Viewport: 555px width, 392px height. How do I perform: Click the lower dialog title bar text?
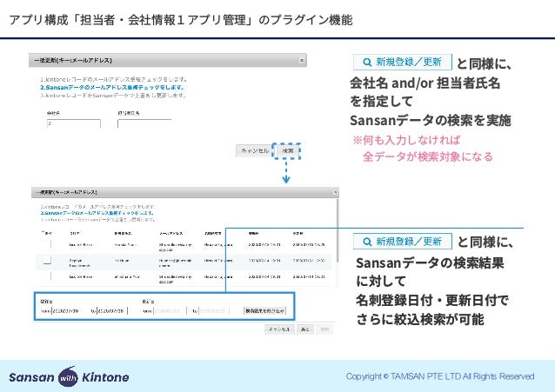[x=66, y=192]
